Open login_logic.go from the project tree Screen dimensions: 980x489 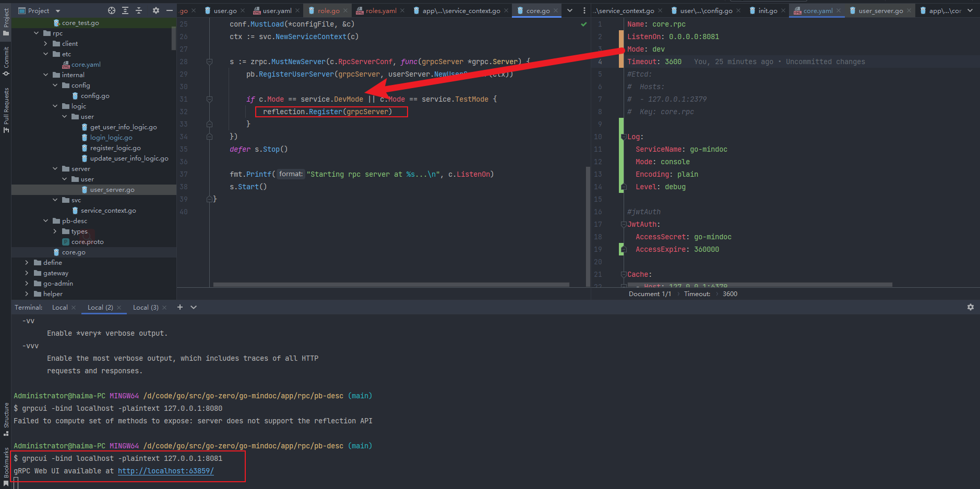pyautogui.click(x=111, y=138)
